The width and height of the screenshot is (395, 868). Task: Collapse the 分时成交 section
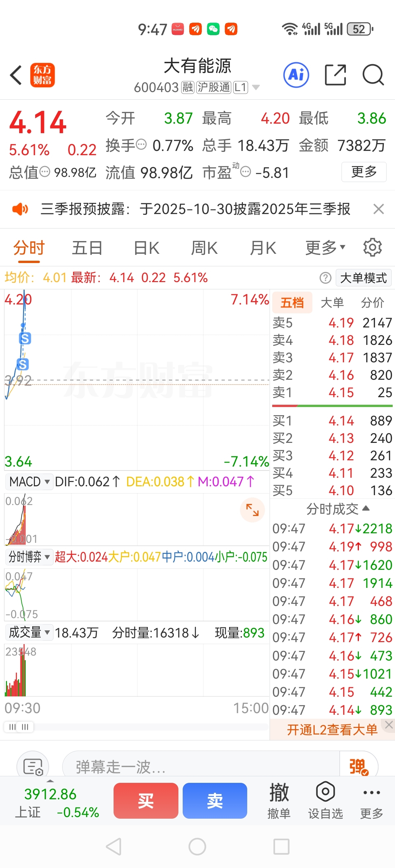(338, 509)
